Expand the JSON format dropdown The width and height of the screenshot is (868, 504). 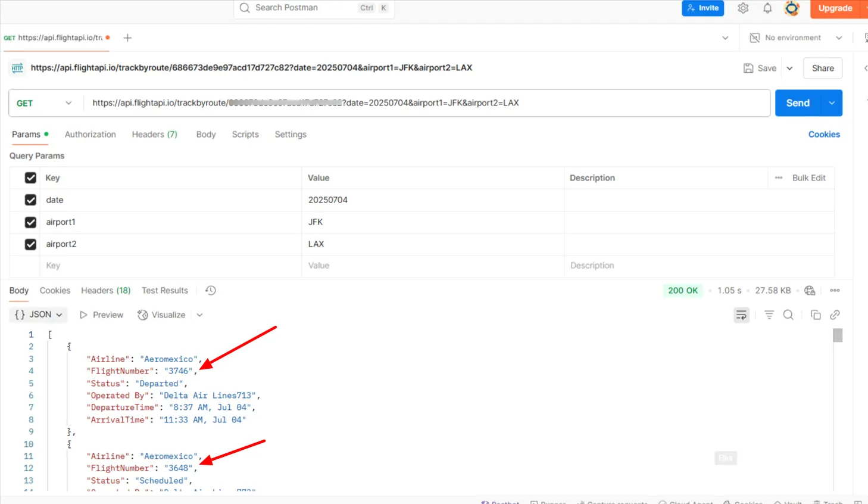pos(38,315)
